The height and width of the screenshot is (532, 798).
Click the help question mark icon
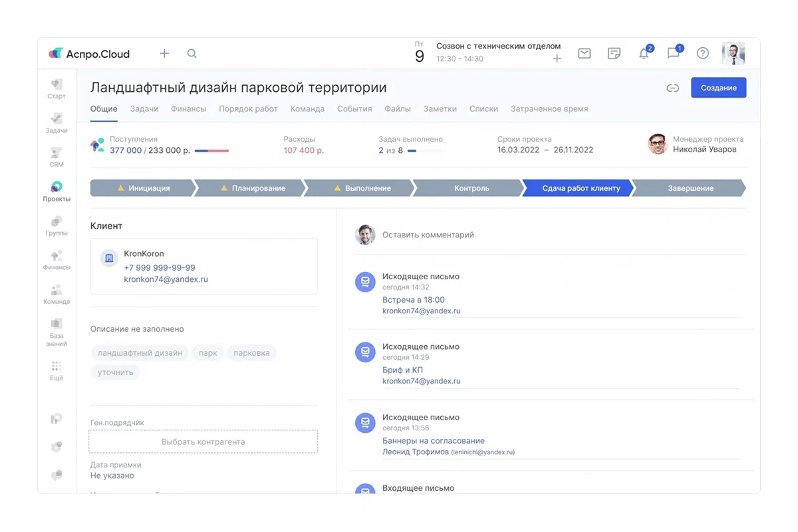(702, 54)
